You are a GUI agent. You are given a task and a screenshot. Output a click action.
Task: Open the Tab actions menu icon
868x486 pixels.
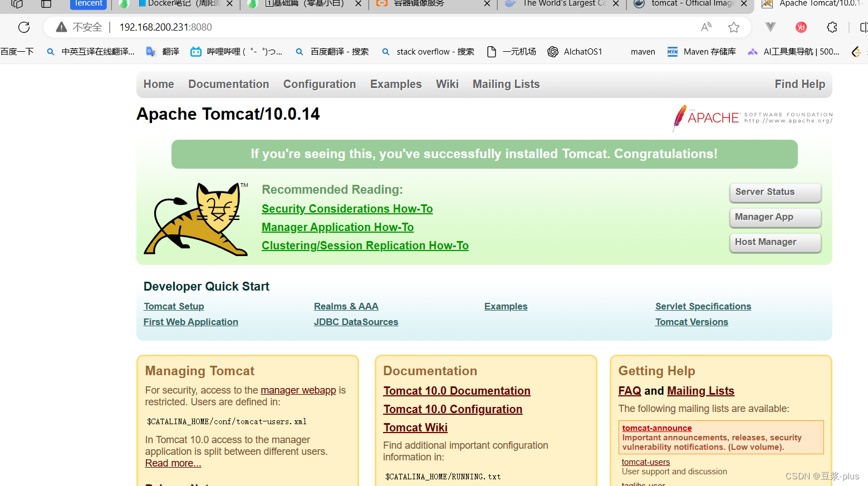click(46, 3)
